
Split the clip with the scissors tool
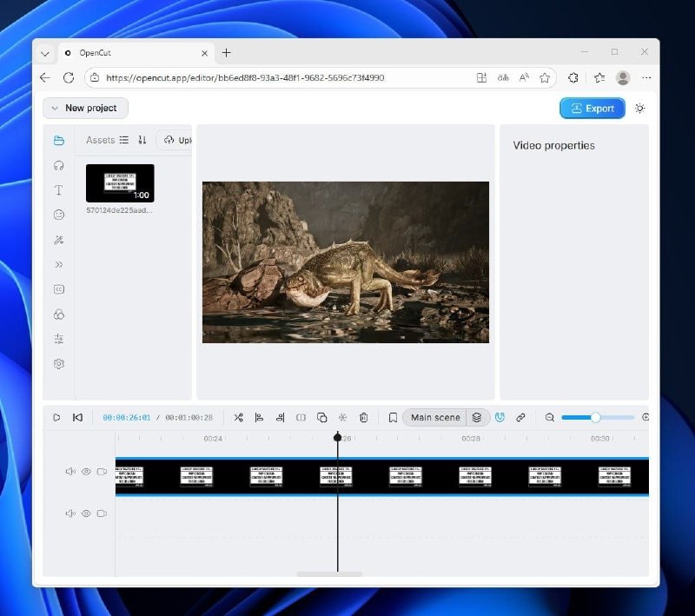pos(238,417)
